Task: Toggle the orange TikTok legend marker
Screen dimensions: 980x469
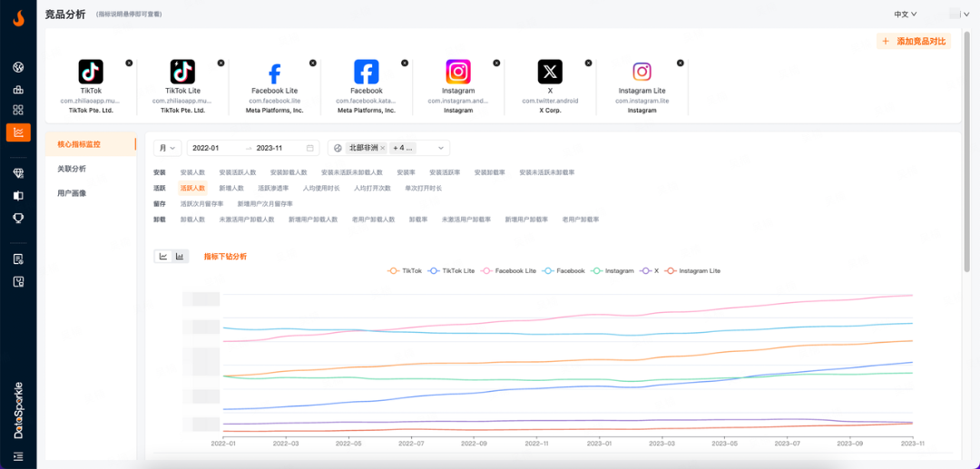Action: 394,271
